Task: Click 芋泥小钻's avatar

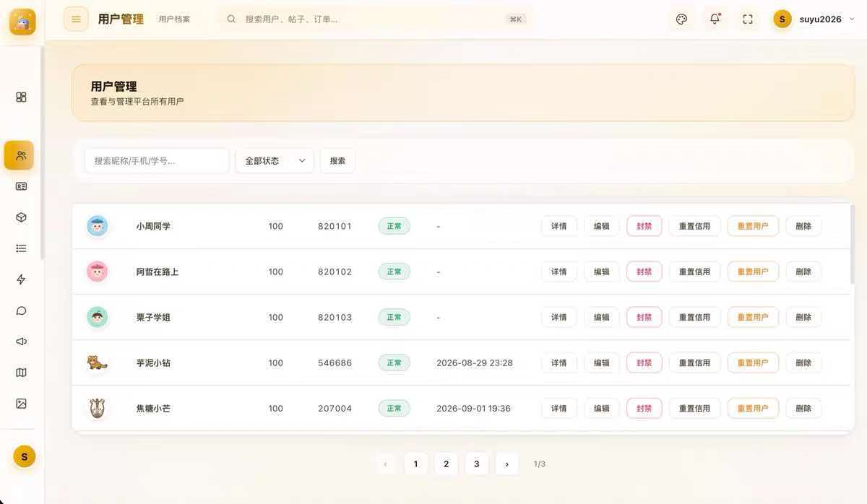Action: 97,362
